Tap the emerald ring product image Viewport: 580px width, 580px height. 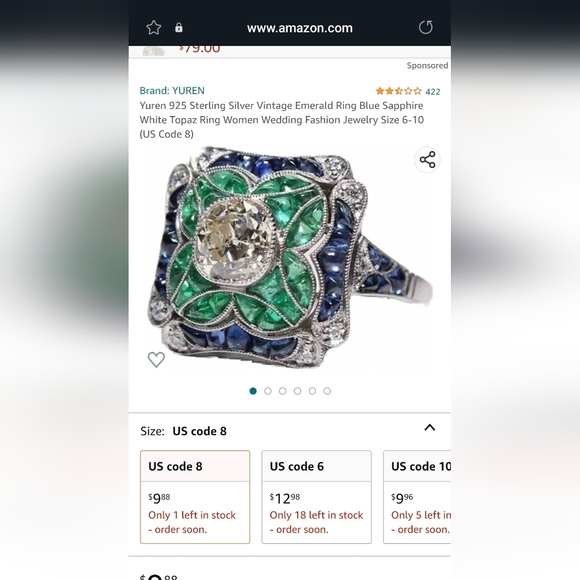[290, 258]
